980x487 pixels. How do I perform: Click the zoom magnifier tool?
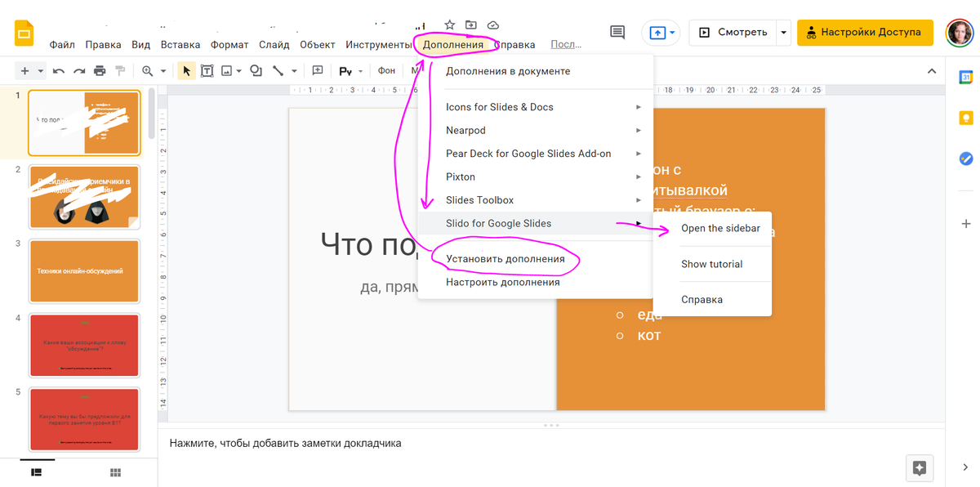148,71
